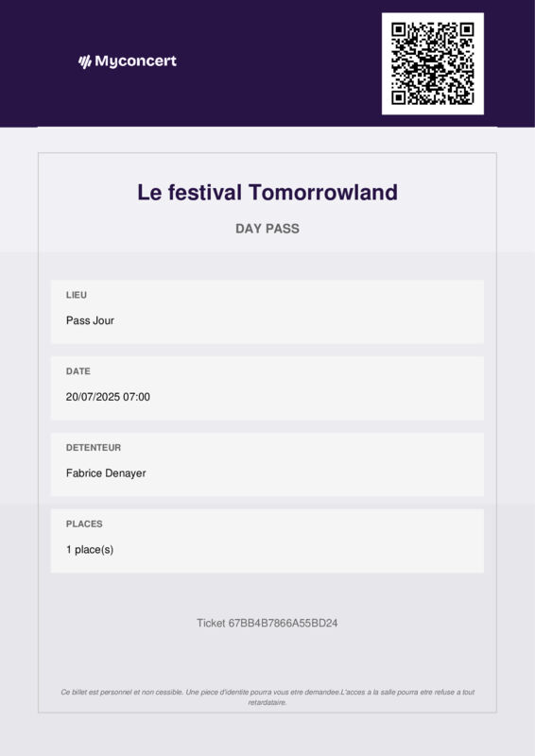
Task: Click ticket number 67BB4B7866A55BD24
Action: 267,623
